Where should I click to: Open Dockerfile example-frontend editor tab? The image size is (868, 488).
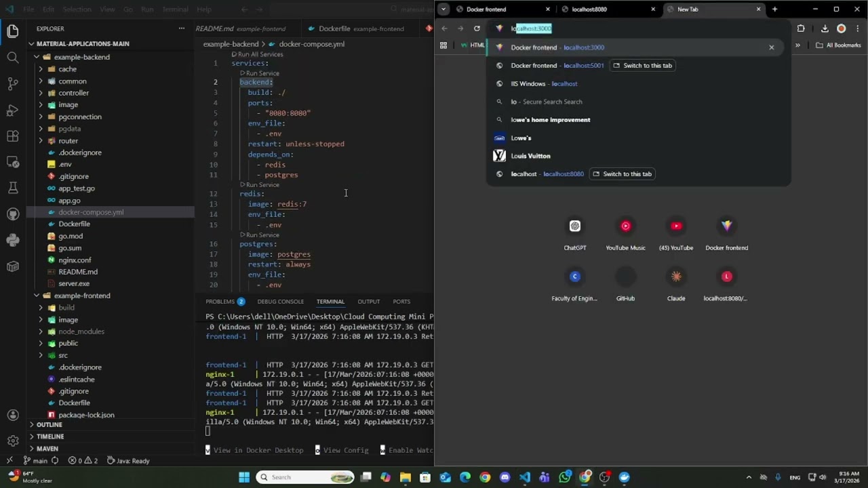point(361,28)
